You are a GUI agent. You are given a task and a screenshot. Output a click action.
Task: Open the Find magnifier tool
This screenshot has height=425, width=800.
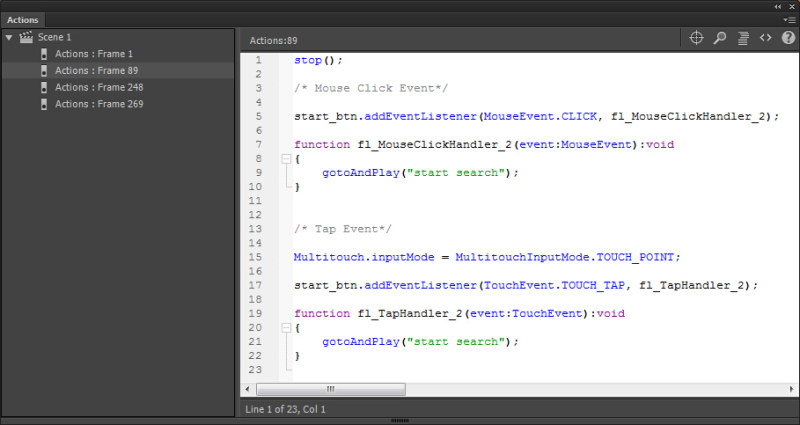click(x=719, y=38)
